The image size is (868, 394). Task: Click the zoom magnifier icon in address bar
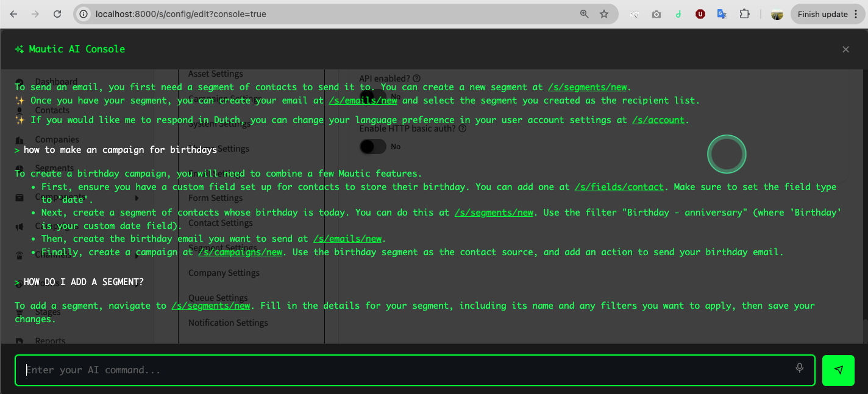pyautogui.click(x=584, y=14)
